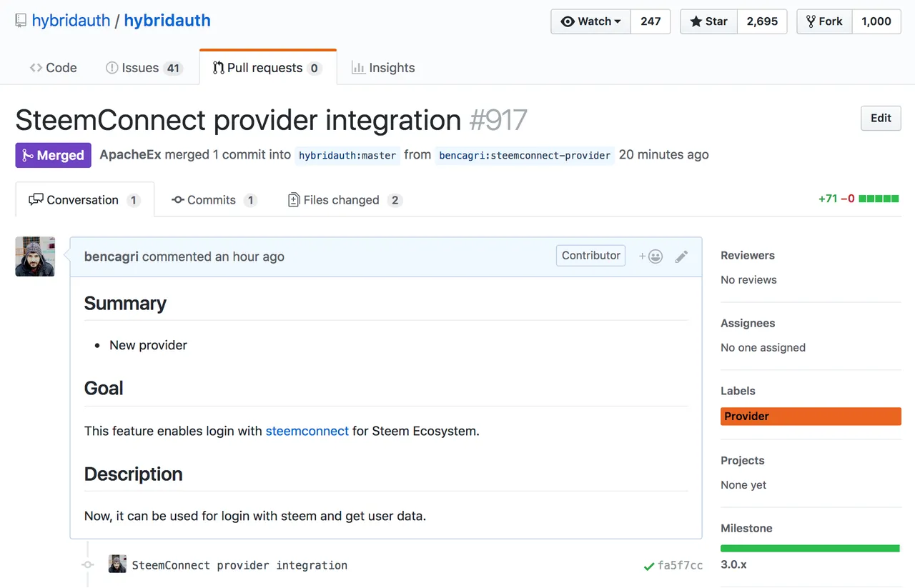
Task: Click the Milestone sidebar heading
Action: (746, 528)
